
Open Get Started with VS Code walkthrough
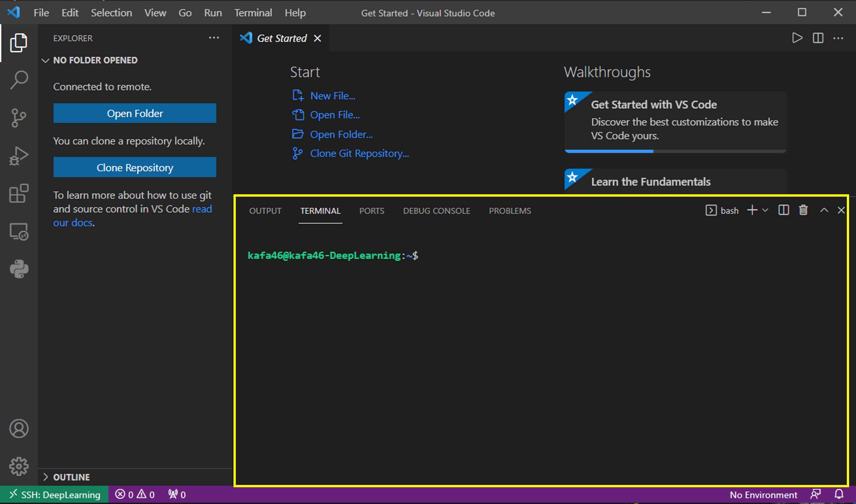click(x=675, y=122)
